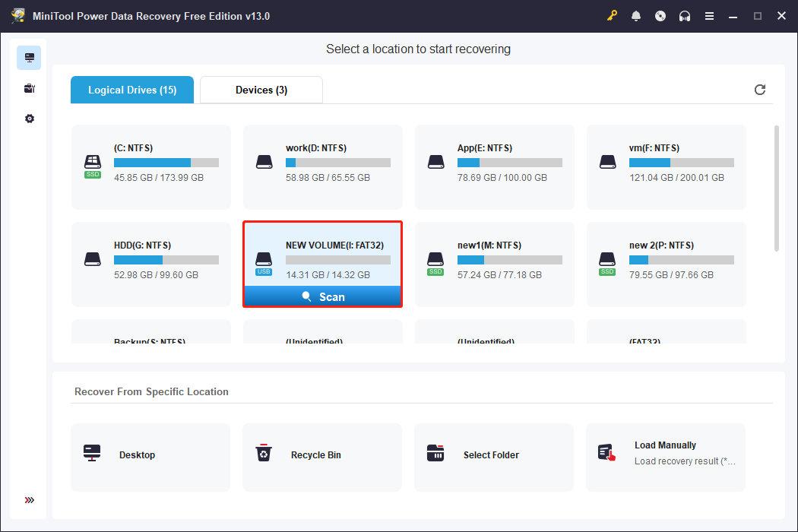Image resolution: width=798 pixels, height=532 pixels.
Task: Click 45.85 GB / 173.99 GB text
Action: pyautogui.click(x=159, y=178)
